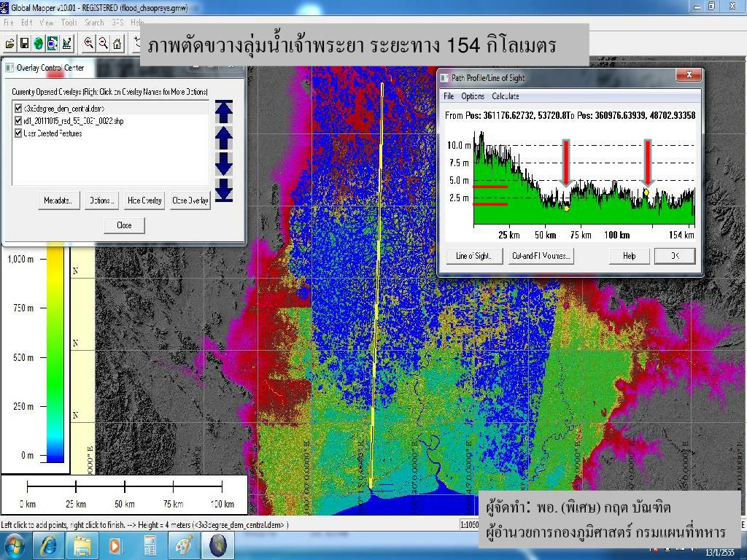This screenshot has height=560, width=747.
Task: Click OK in Path Profile window
Action: pyautogui.click(x=675, y=256)
